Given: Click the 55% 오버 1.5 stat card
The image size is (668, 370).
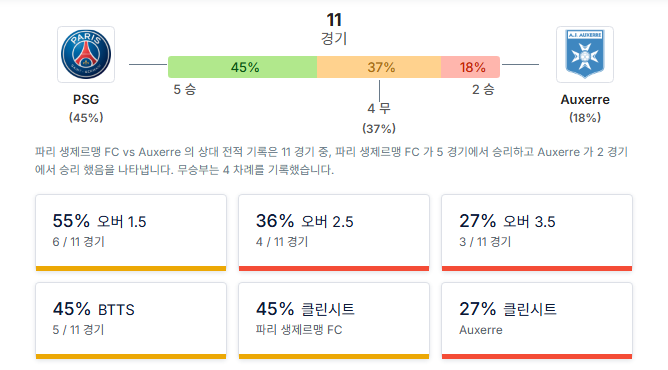Looking at the screenshot, I should (x=131, y=232).
